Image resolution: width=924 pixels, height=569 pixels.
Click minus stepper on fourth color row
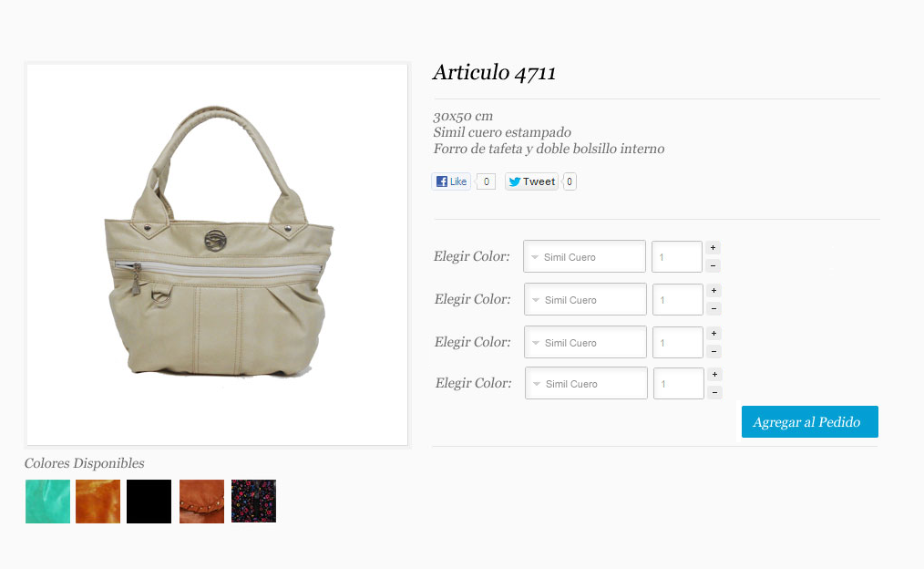(x=714, y=393)
